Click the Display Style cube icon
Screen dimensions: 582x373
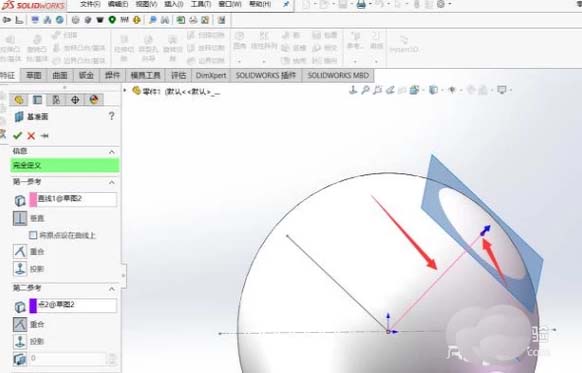tap(433, 90)
